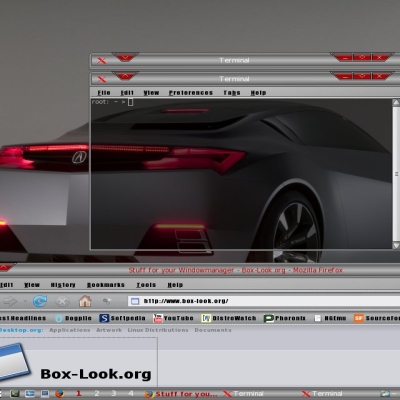
Task: Click the X icon on rear Terminal titlebar
Action: pos(102,61)
